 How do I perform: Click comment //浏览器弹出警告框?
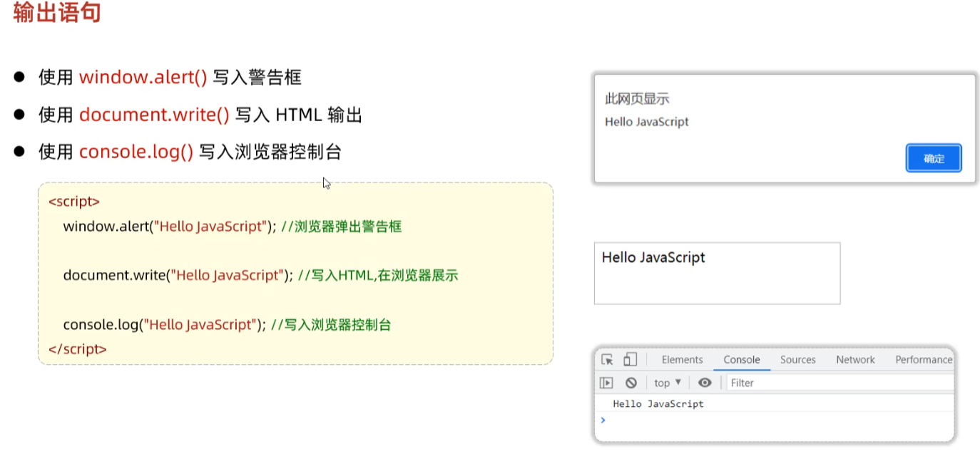click(342, 227)
